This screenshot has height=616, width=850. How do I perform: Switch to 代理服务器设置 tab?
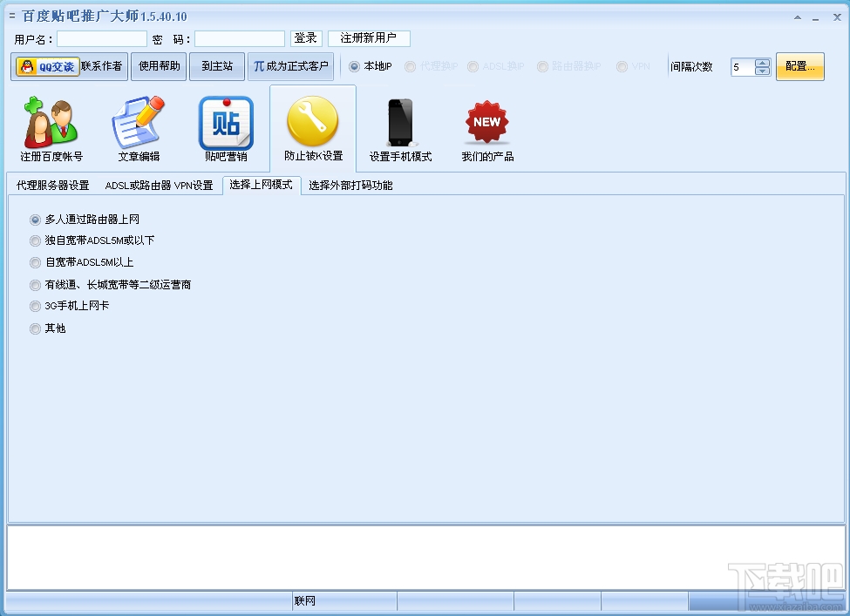tap(52, 186)
